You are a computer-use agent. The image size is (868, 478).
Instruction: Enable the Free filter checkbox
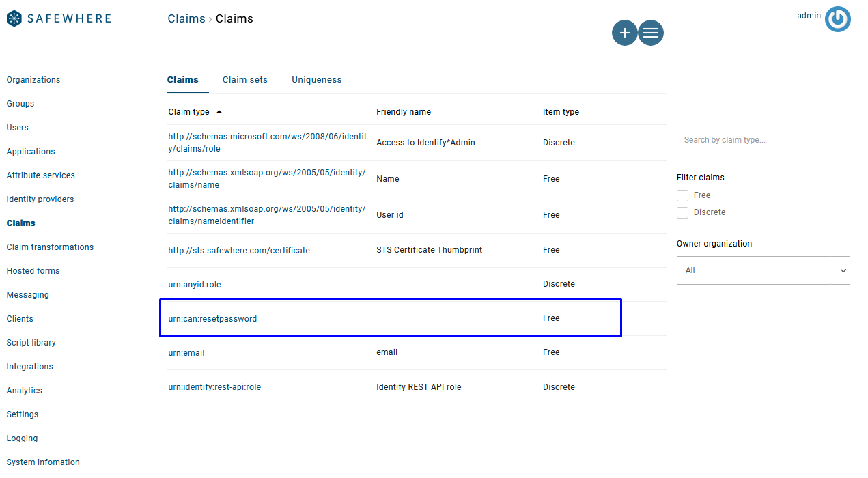click(682, 195)
